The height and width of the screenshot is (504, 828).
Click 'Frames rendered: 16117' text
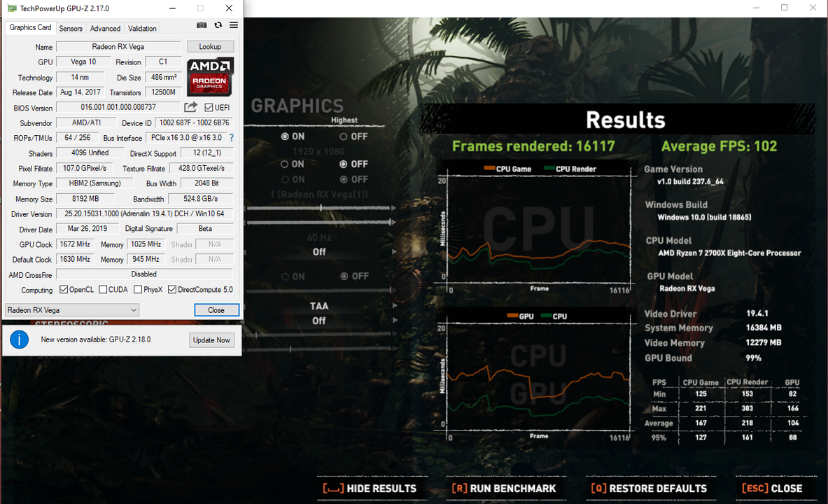tap(533, 146)
